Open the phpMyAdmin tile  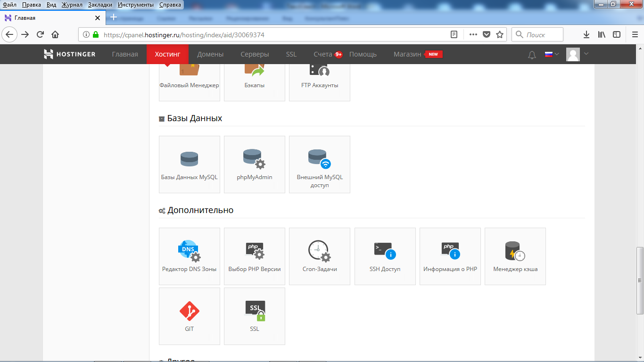point(255,164)
